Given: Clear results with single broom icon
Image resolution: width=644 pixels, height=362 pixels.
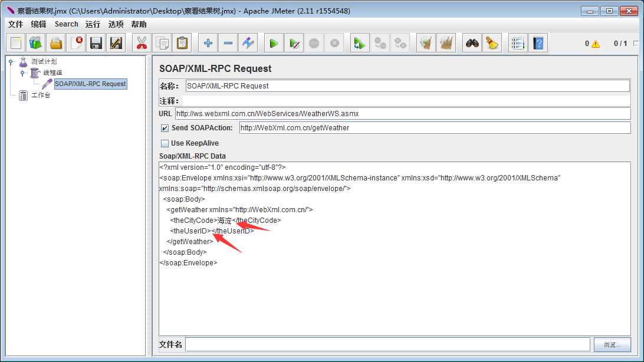Looking at the screenshot, I should (x=426, y=42).
